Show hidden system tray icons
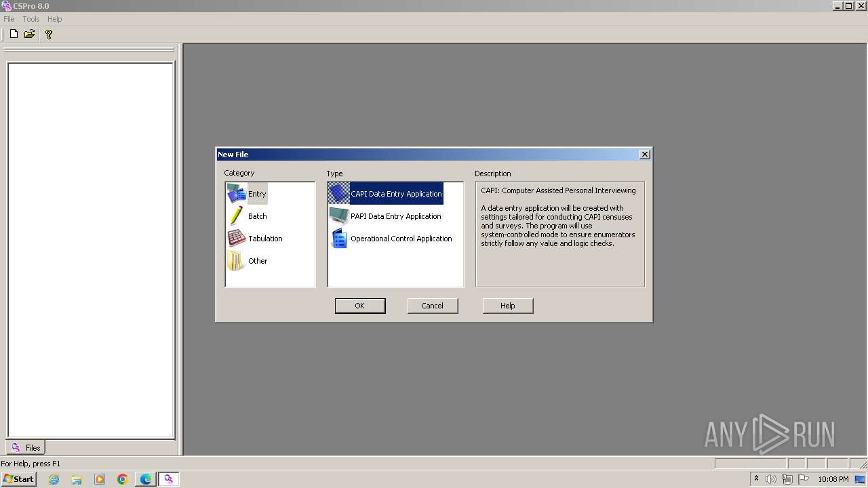This screenshot has height=488, width=868. coord(756,479)
